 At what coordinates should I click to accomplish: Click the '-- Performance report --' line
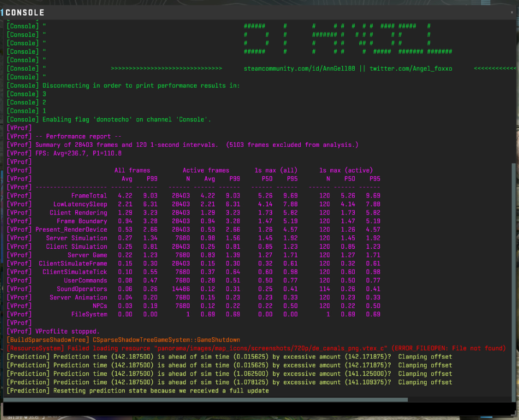pos(64,137)
